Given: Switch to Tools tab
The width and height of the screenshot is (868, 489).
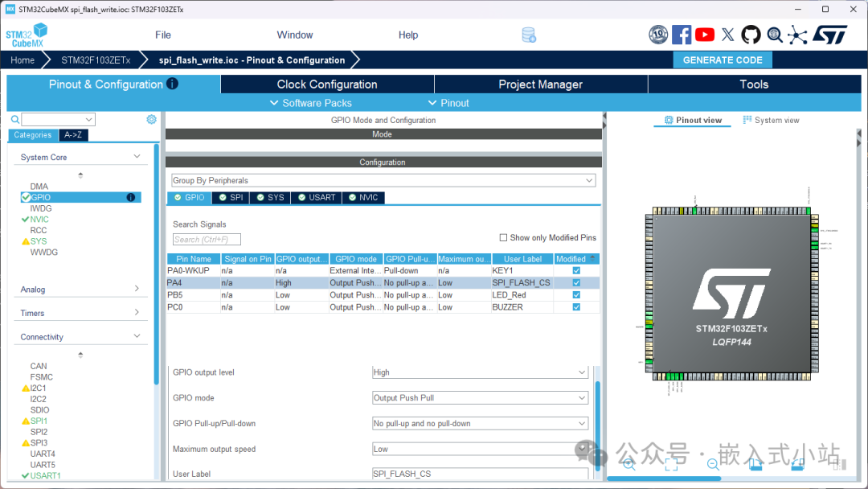Looking at the screenshot, I should point(754,84).
